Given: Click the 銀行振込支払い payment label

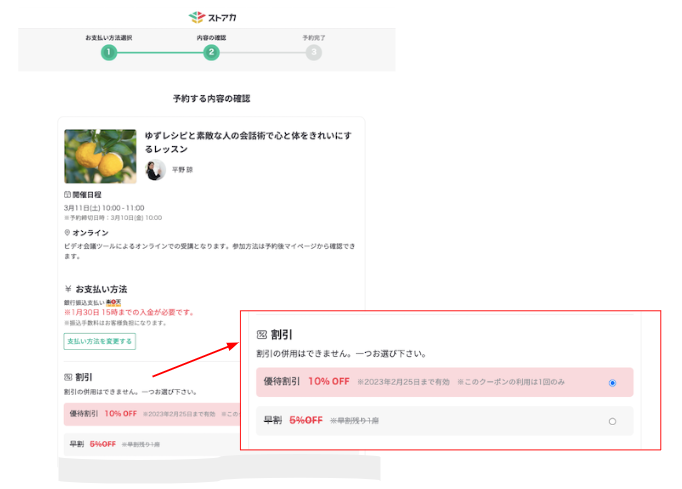Looking at the screenshot, I should (84, 302).
